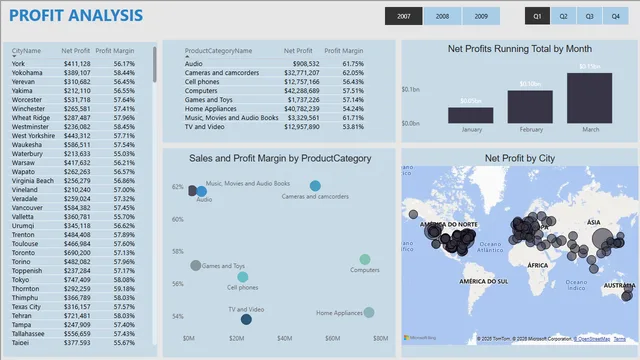Click the March bar in running total chart
The image size is (640, 360).
589,98
